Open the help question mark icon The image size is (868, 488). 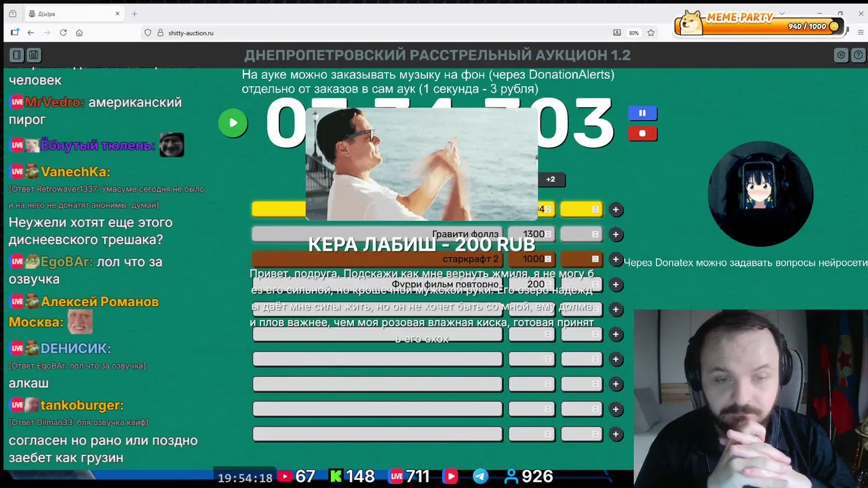(858, 55)
